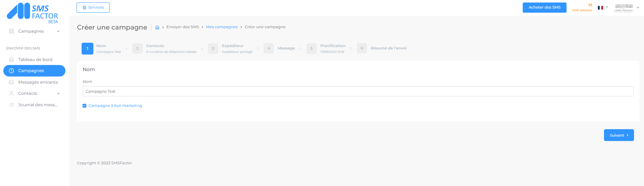644x186 pixels.
Task: Click the Nom text input field
Action: click(x=357, y=91)
